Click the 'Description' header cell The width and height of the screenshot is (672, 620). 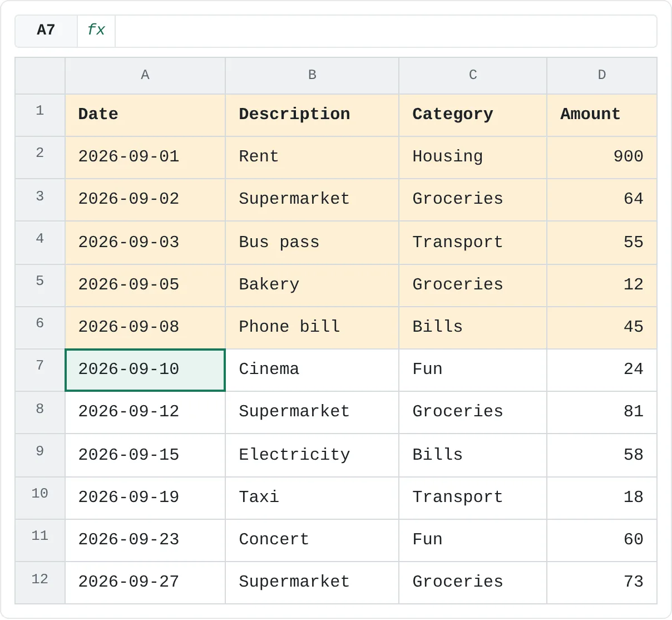pos(312,115)
